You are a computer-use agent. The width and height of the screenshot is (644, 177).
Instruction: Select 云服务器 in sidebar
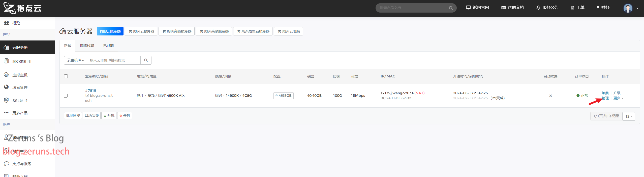tap(27, 47)
